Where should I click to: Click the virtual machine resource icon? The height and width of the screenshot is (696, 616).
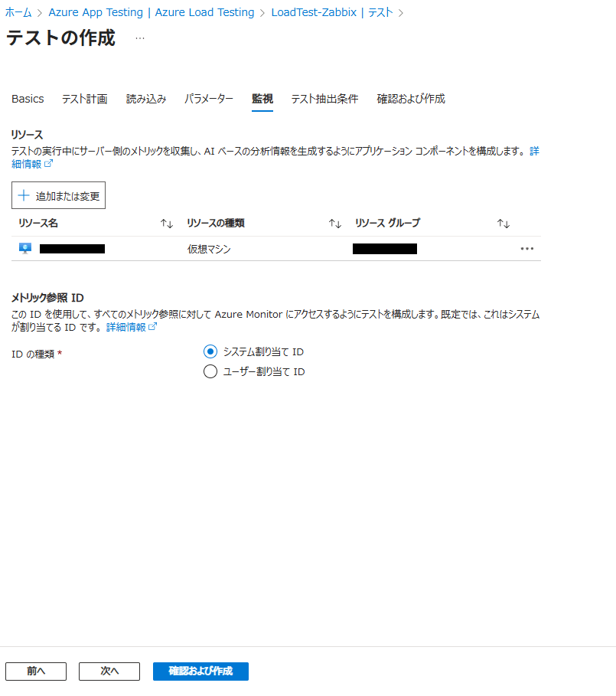[24, 248]
